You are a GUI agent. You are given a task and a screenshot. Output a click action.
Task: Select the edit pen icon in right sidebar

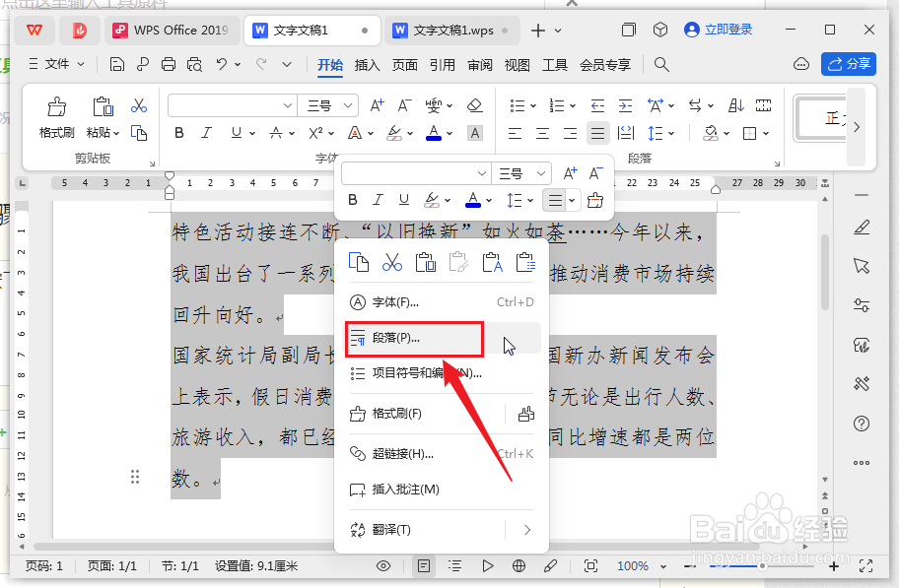tap(862, 228)
